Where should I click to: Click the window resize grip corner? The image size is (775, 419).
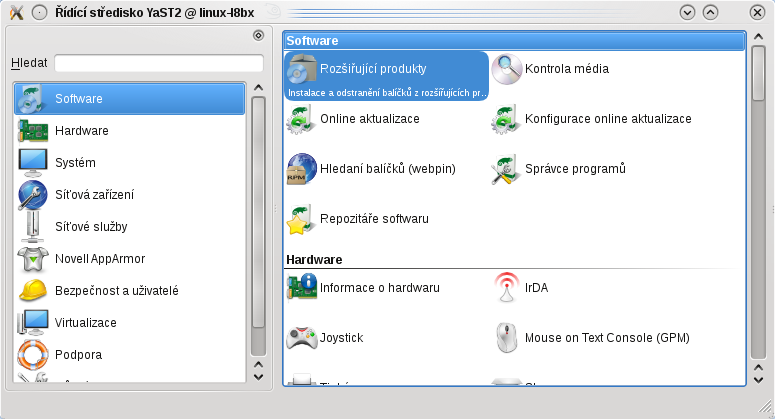[x=766, y=406]
